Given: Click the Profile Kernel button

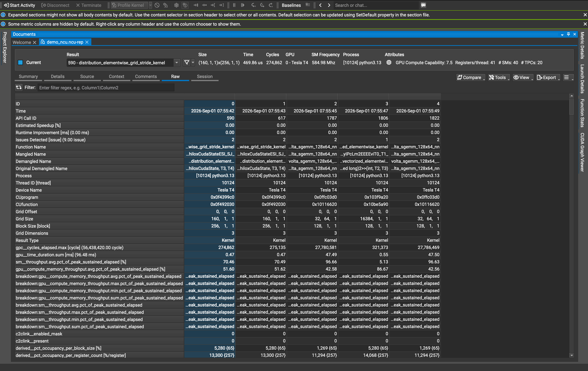Looking at the screenshot, I should coord(130,5).
